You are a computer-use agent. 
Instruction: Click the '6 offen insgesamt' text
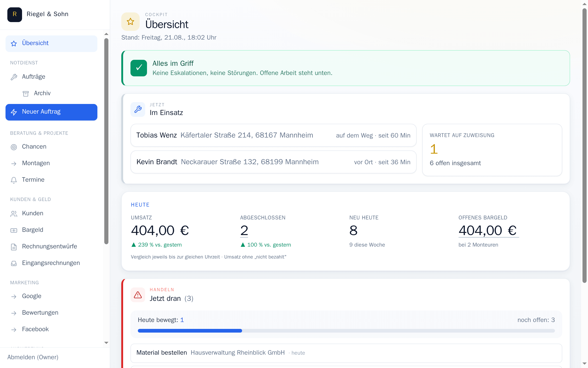coord(455,163)
